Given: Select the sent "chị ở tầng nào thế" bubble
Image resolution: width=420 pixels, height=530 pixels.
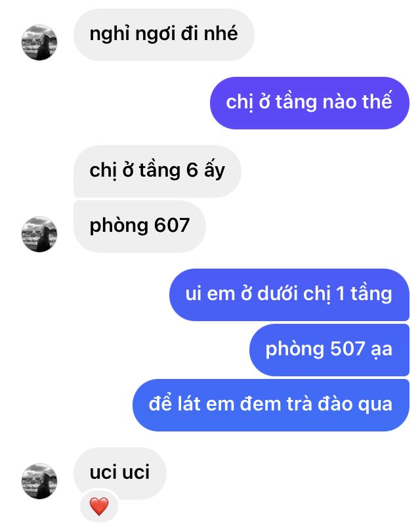Looking at the screenshot, I should click(x=310, y=103).
